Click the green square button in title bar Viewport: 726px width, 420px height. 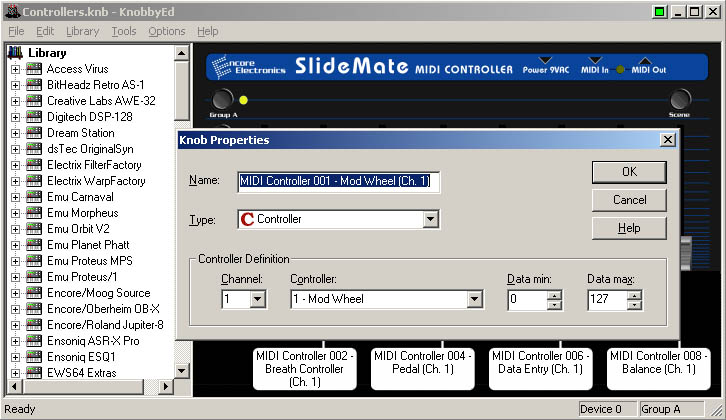point(659,12)
